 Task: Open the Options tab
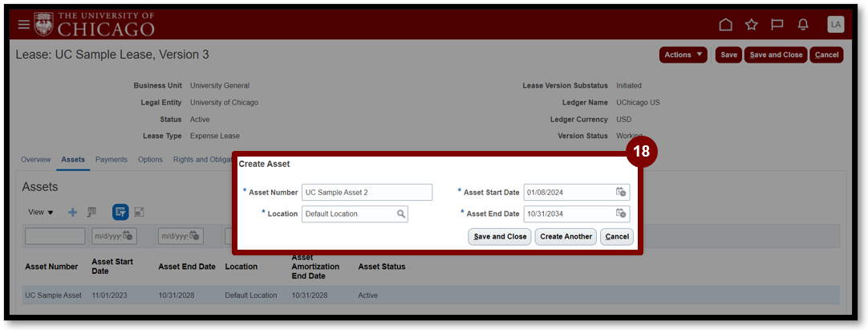click(151, 160)
